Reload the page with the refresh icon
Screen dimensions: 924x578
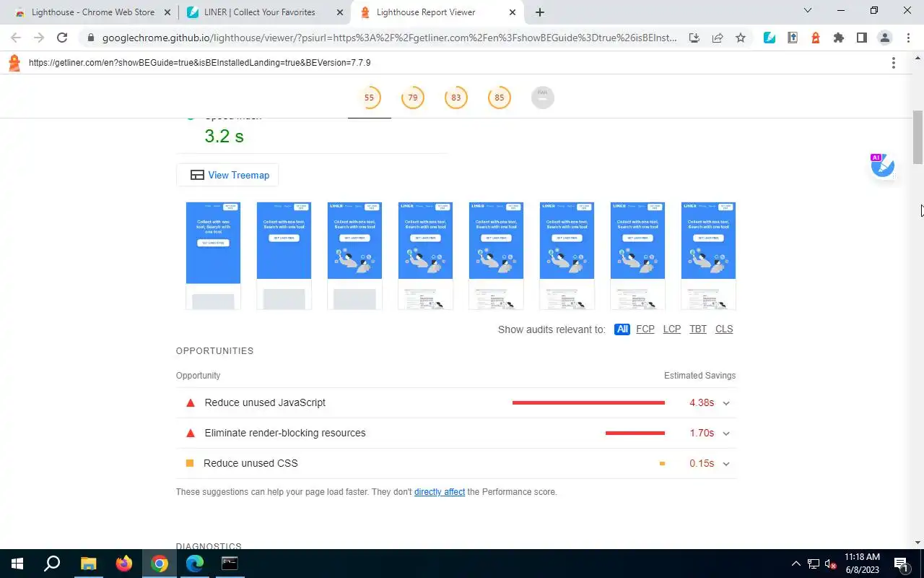click(x=62, y=38)
